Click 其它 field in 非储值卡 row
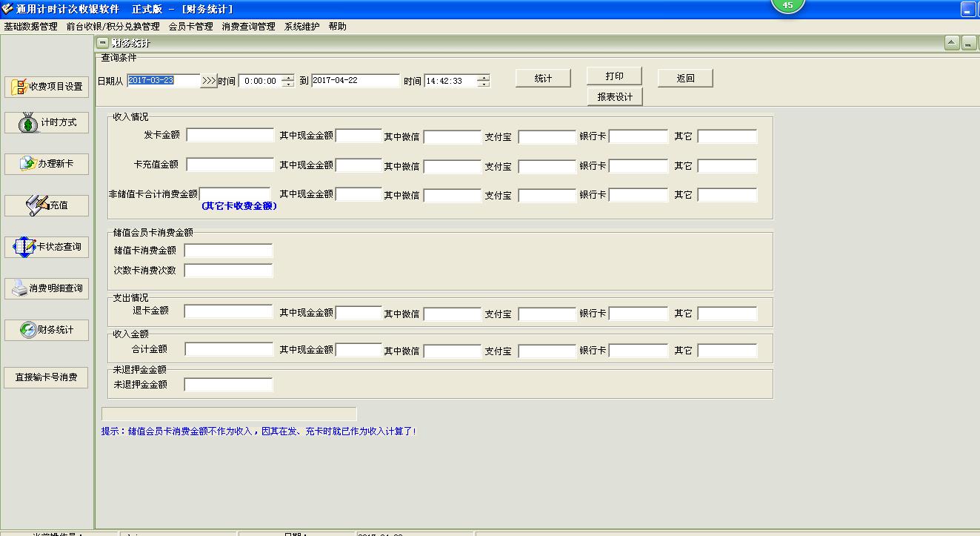Screen dimensions: 980x536 [727, 195]
